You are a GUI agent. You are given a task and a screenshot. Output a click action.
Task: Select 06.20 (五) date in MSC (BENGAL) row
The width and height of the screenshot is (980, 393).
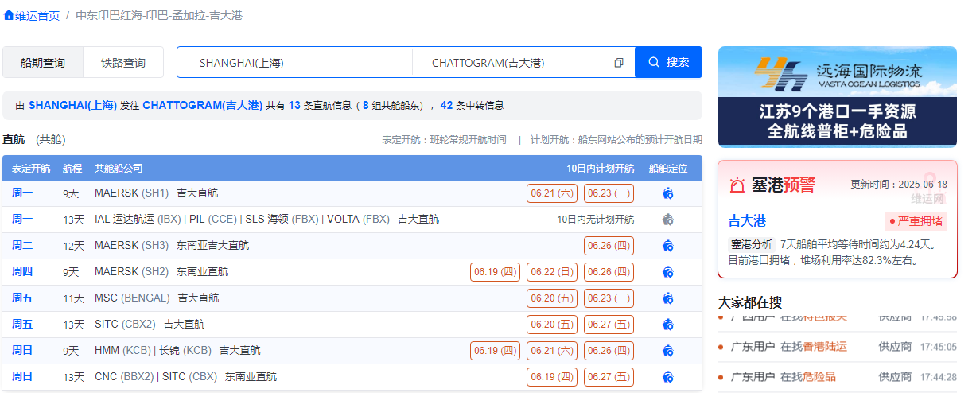[x=552, y=298]
